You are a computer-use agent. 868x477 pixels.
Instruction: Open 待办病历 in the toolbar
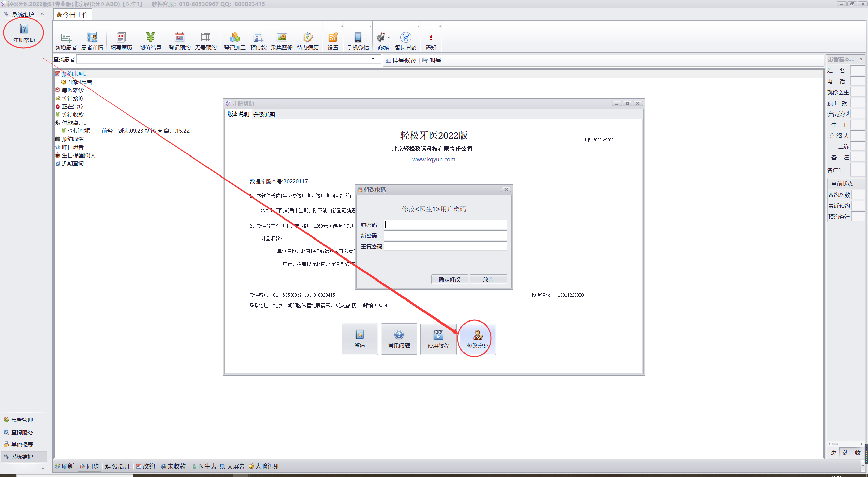coord(308,41)
